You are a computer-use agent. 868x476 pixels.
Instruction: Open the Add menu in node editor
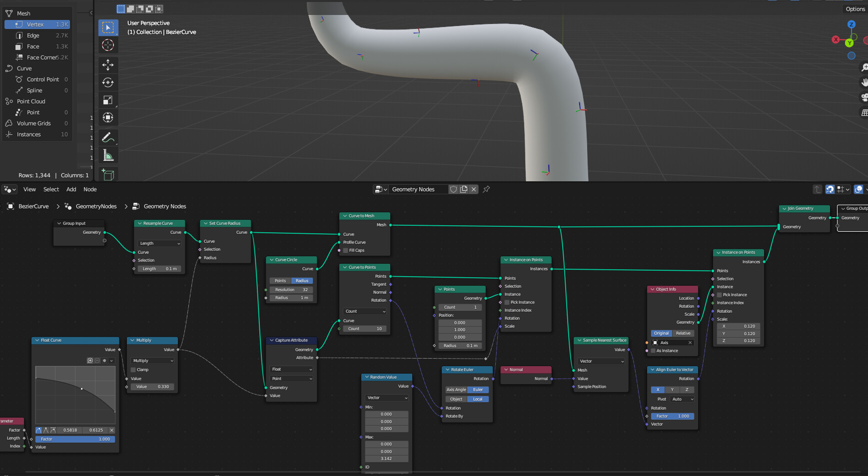71,189
